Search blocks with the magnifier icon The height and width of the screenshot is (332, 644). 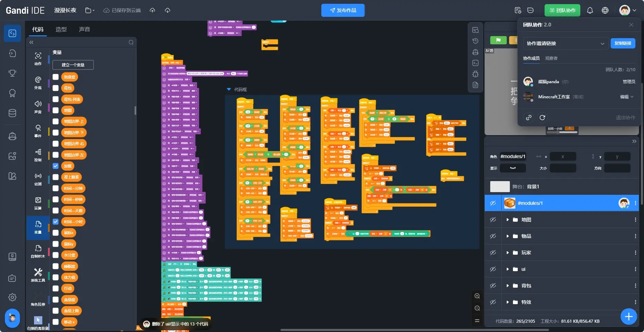(x=131, y=42)
